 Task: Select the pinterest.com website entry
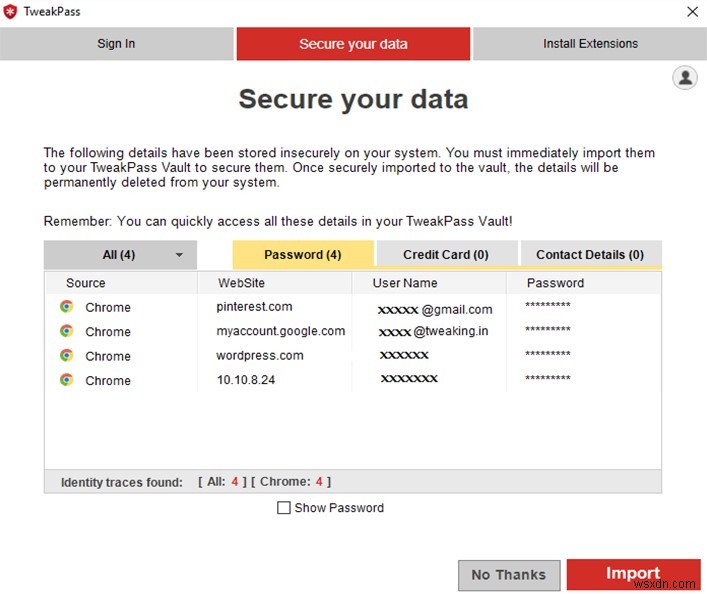tap(254, 307)
